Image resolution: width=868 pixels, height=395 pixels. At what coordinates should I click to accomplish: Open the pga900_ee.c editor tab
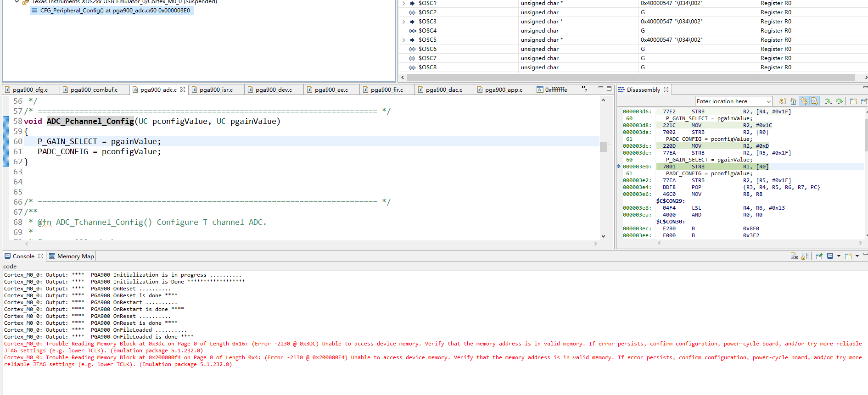point(331,89)
